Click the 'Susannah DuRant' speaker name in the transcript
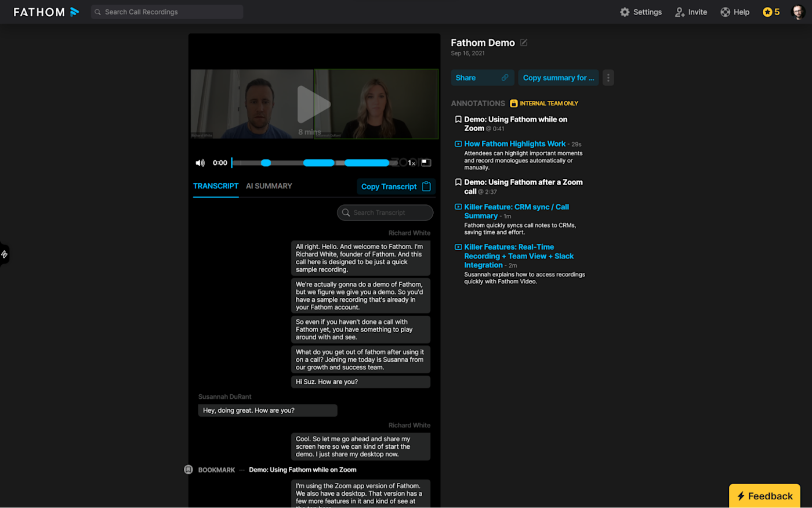Screen dimensions: 812x508 click(225, 397)
